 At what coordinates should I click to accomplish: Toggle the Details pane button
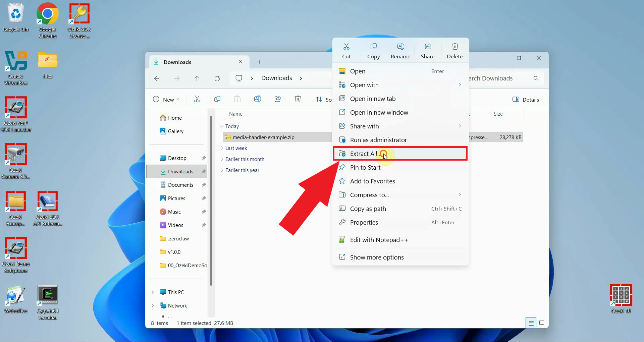point(526,99)
